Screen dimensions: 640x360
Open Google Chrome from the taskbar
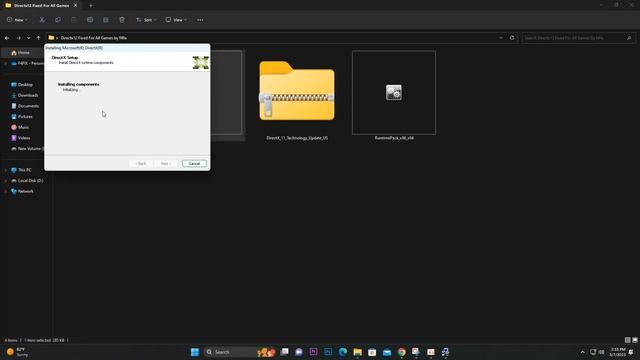402,352
